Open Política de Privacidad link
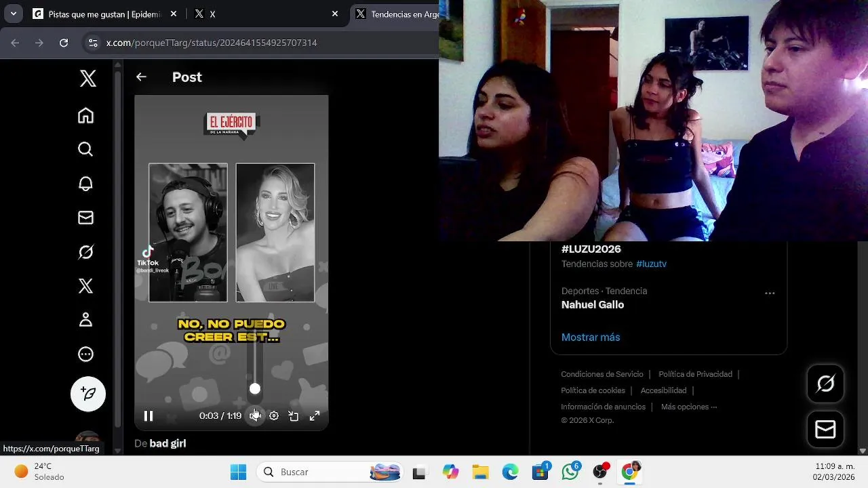The width and height of the screenshot is (868, 488). pos(695,374)
